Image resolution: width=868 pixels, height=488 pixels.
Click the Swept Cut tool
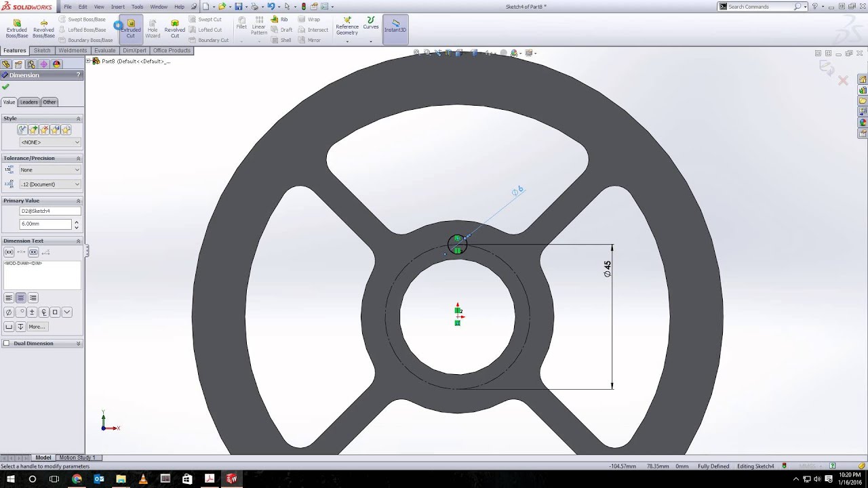point(205,20)
